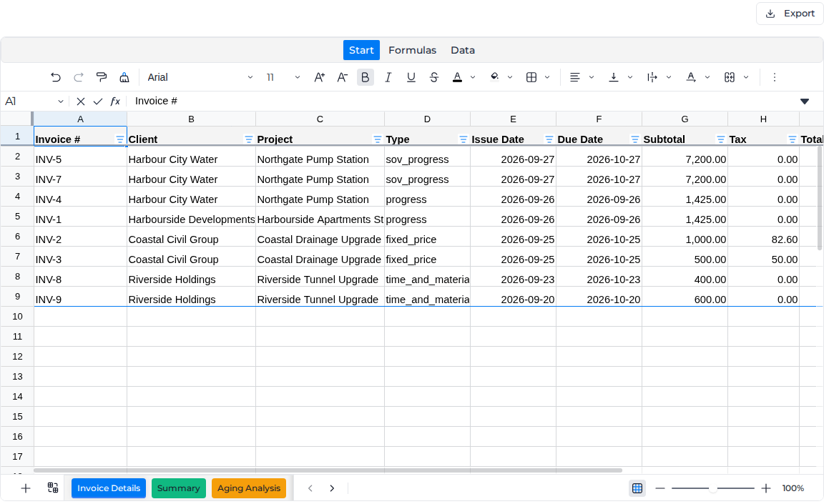Click the vertical align icon
Image resolution: width=824 pixels, height=504 pixels.
[613, 77]
